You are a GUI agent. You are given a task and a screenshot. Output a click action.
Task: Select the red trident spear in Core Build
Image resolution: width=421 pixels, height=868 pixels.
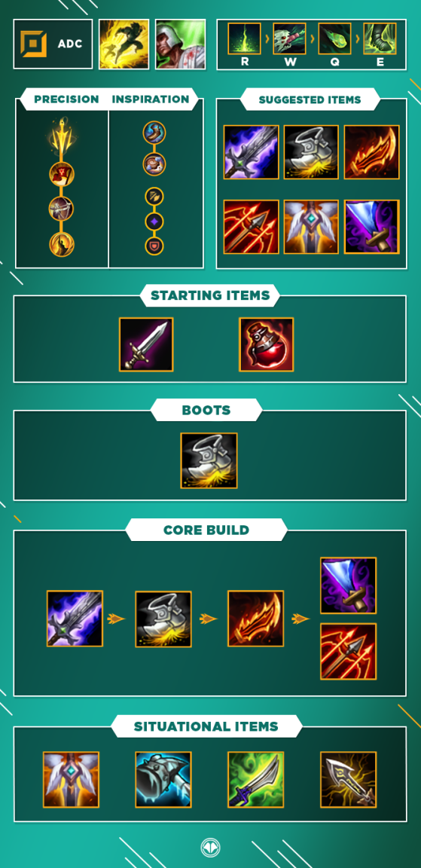point(349,652)
